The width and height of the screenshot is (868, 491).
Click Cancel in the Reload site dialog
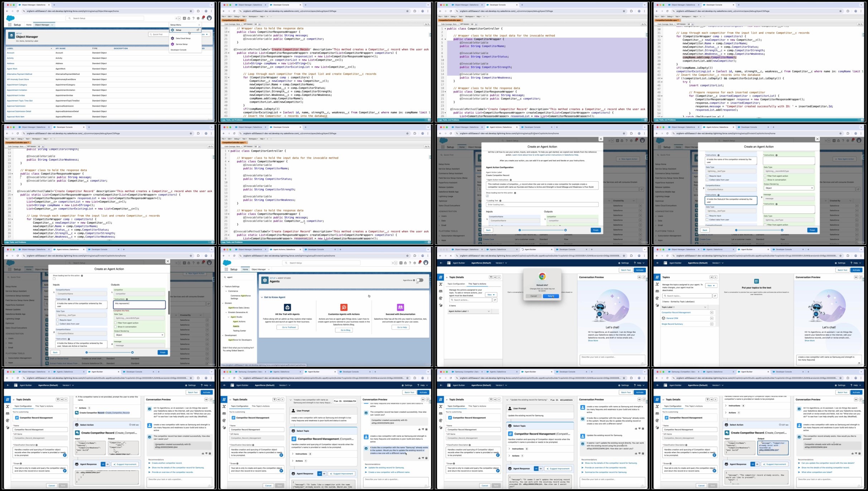tap(534, 296)
